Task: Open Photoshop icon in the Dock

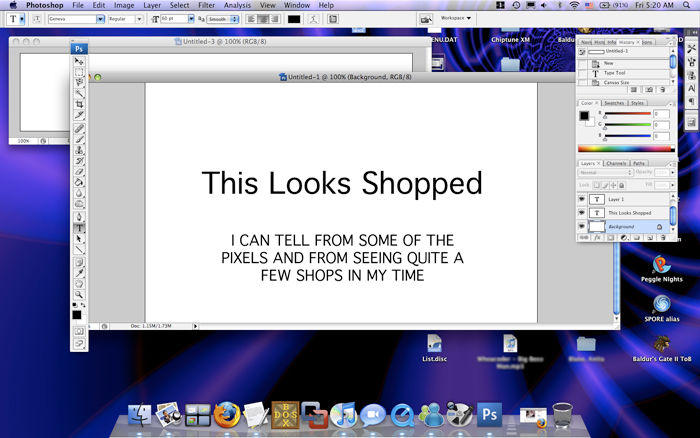Action: 488,414
